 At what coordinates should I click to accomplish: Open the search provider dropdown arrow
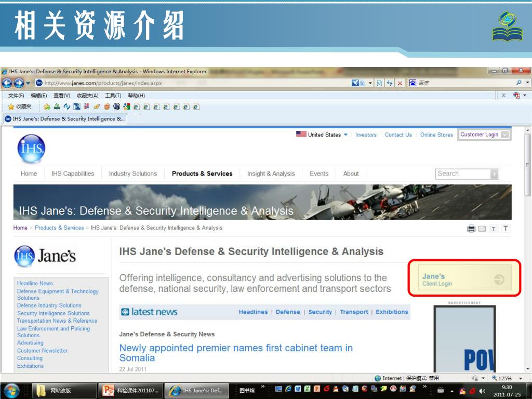(x=527, y=83)
